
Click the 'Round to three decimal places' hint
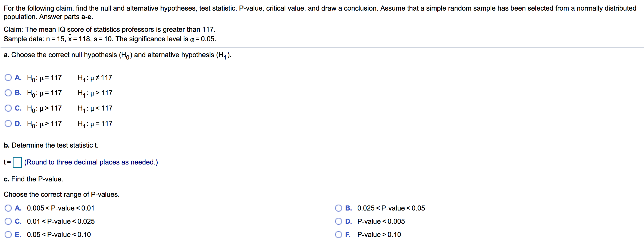91,162
